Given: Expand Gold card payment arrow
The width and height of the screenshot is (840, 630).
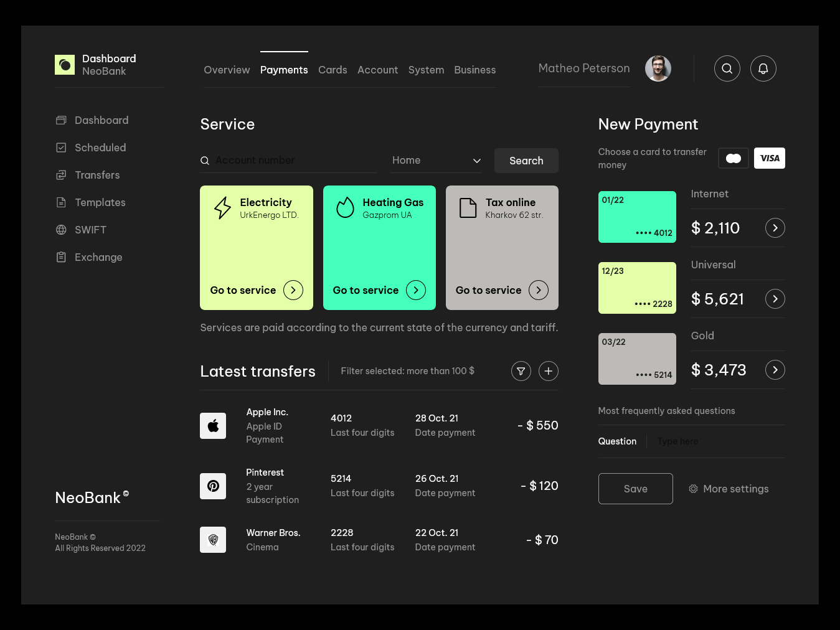Looking at the screenshot, I should (775, 370).
